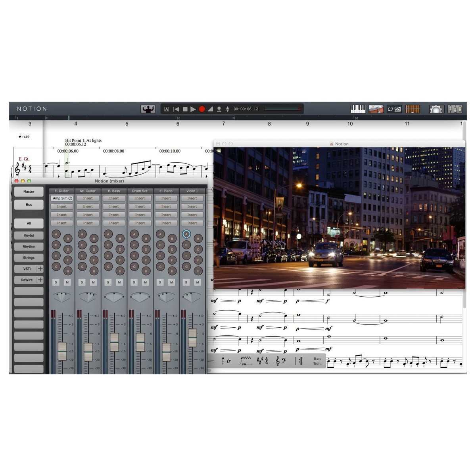Screen dimensions: 476x476
Task: Click the Violin I volume fader
Action: click(192, 338)
